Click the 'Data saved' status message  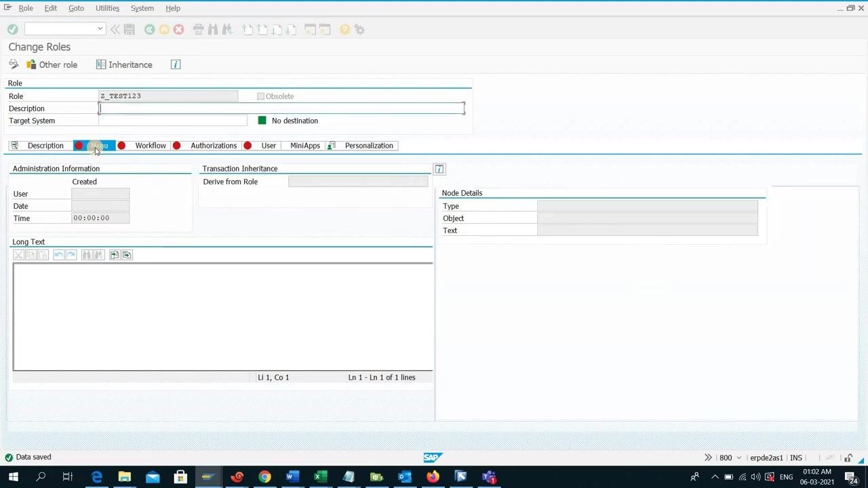click(x=33, y=457)
